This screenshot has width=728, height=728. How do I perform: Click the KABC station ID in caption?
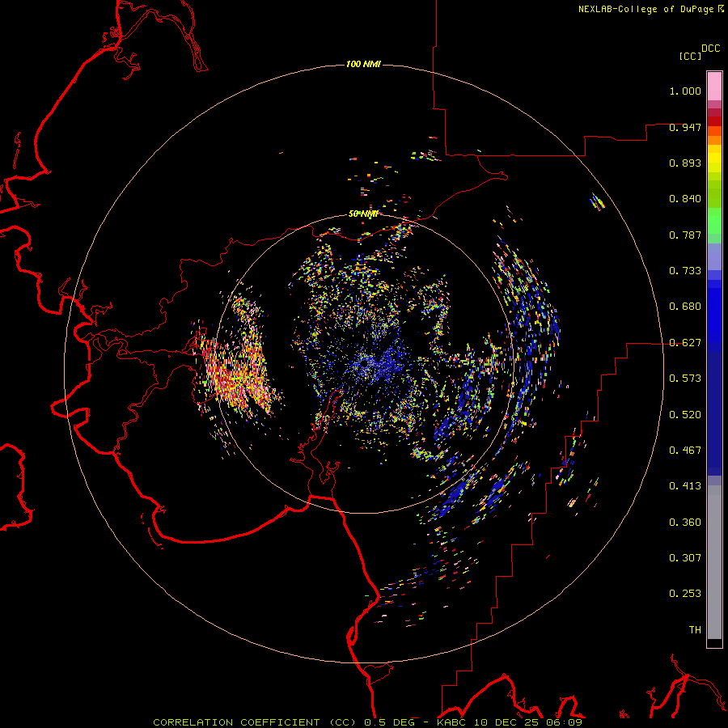tap(453, 722)
